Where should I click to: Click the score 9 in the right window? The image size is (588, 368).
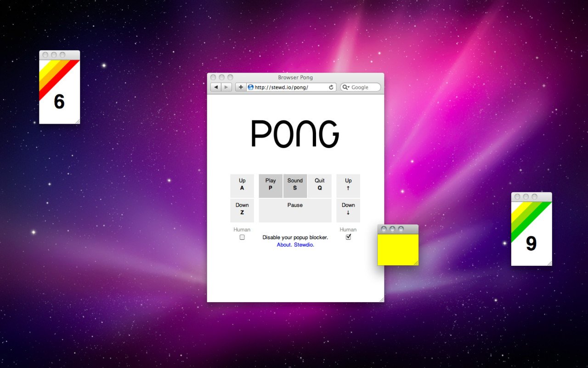531,243
